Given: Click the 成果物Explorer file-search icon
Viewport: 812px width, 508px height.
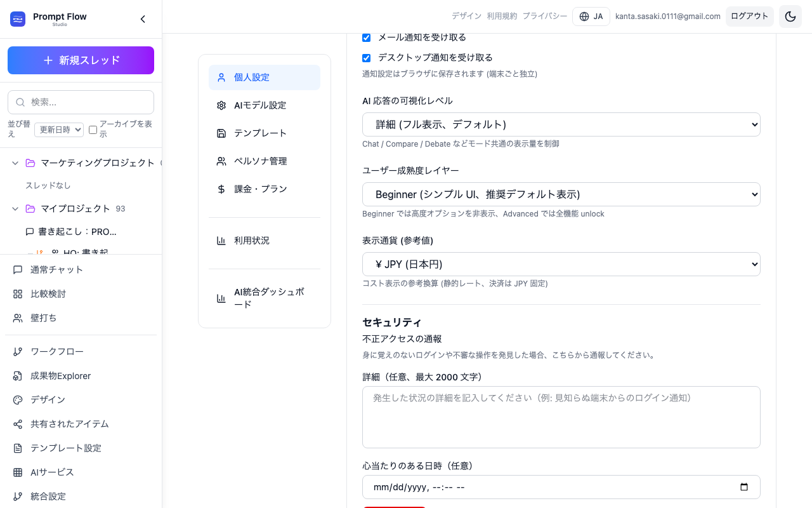Looking at the screenshot, I should [x=18, y=376].
